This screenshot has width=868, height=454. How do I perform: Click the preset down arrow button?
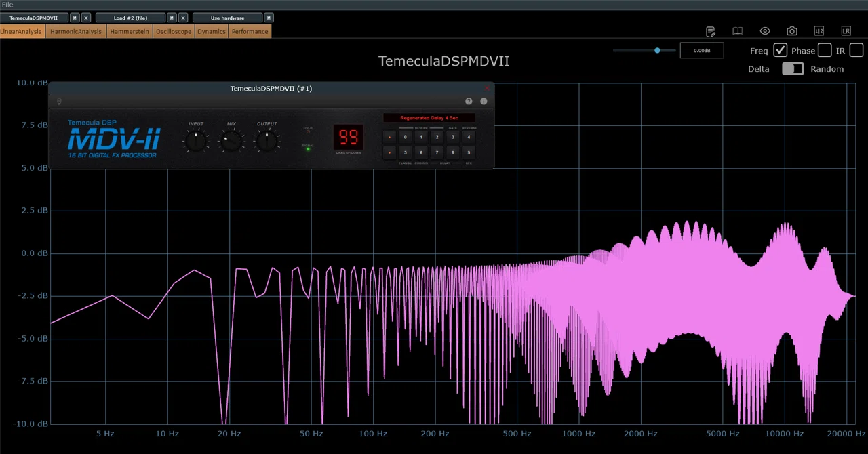click(389, 153)
